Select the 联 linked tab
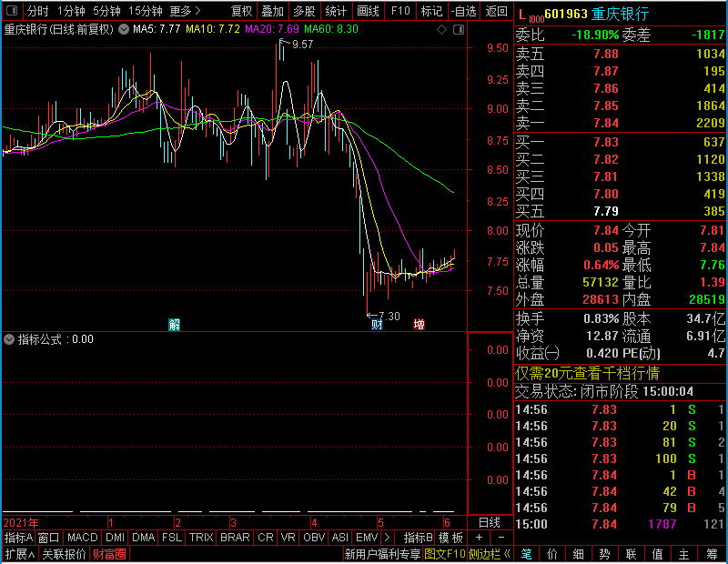Screen dimensions: 728x564 (631, 554)
